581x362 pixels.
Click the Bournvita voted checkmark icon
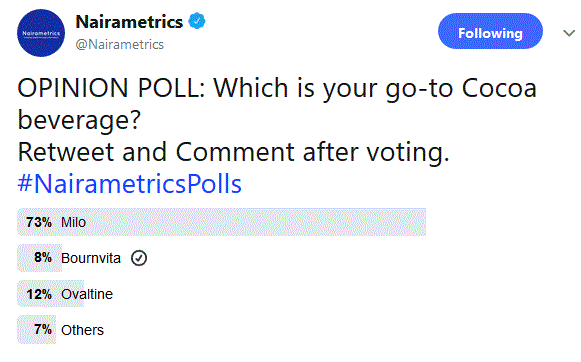click(x=139, y=258)
